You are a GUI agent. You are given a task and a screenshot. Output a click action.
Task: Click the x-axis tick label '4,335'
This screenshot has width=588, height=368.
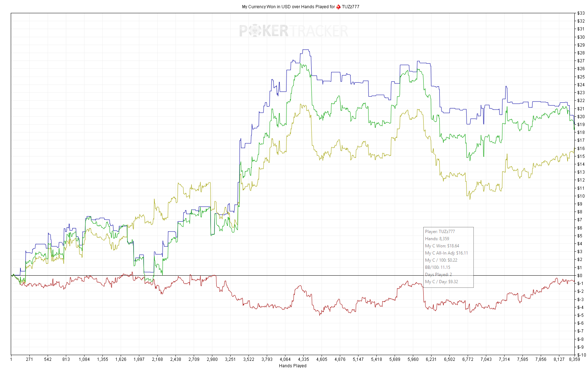point(303,359)
